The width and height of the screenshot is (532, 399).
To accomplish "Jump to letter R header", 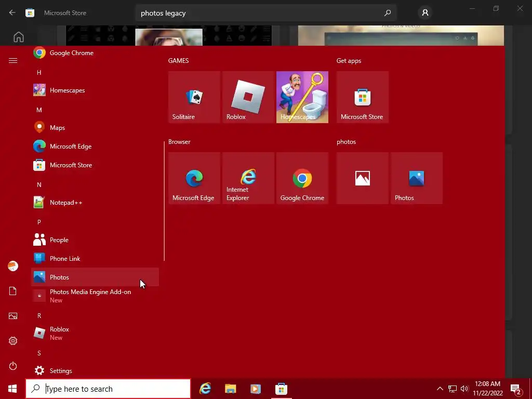I will tap(39, 315).
